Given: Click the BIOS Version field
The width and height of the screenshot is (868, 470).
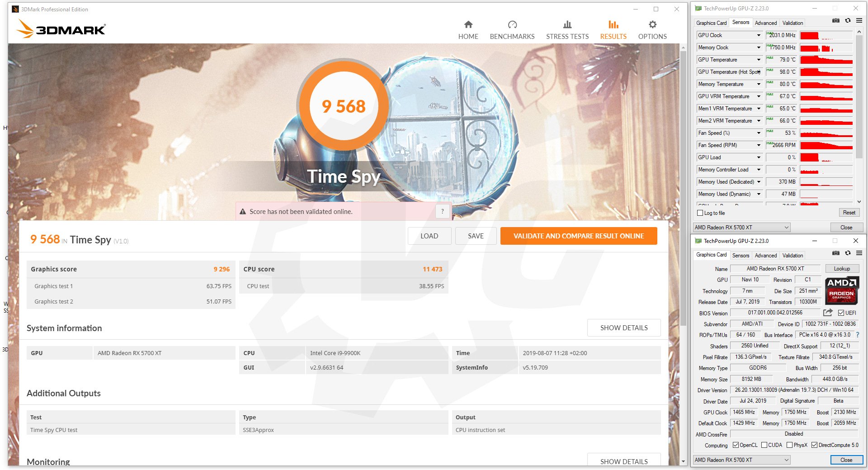Looking at the screenshot, I should pyautogui.click(x=775, y=313).
